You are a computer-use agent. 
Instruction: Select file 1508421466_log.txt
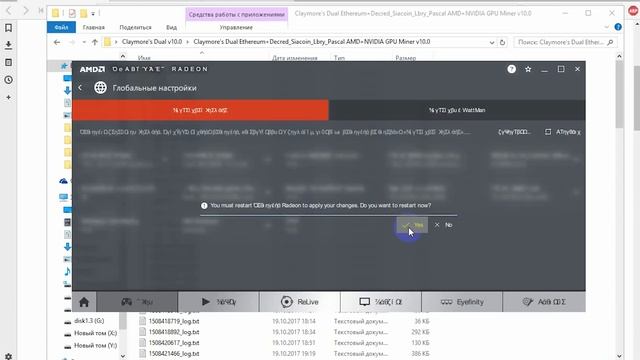click(174, 353)
